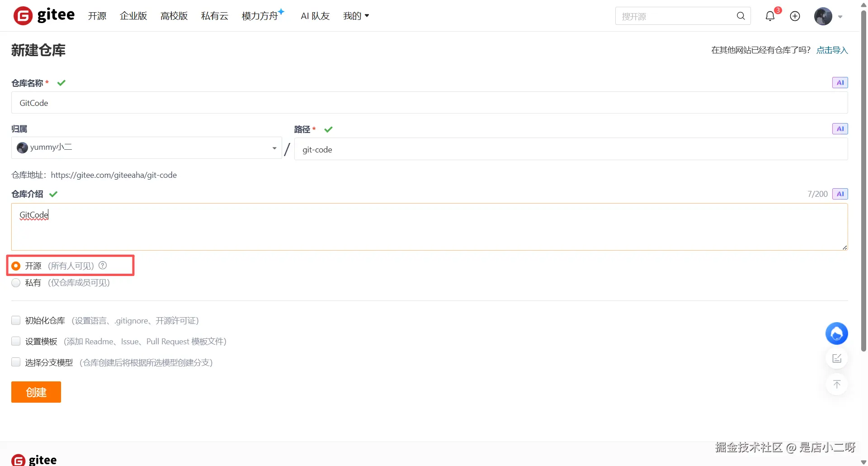Click the plus create icon in header
Screen dimensions: 868x466
coord(795,16)
